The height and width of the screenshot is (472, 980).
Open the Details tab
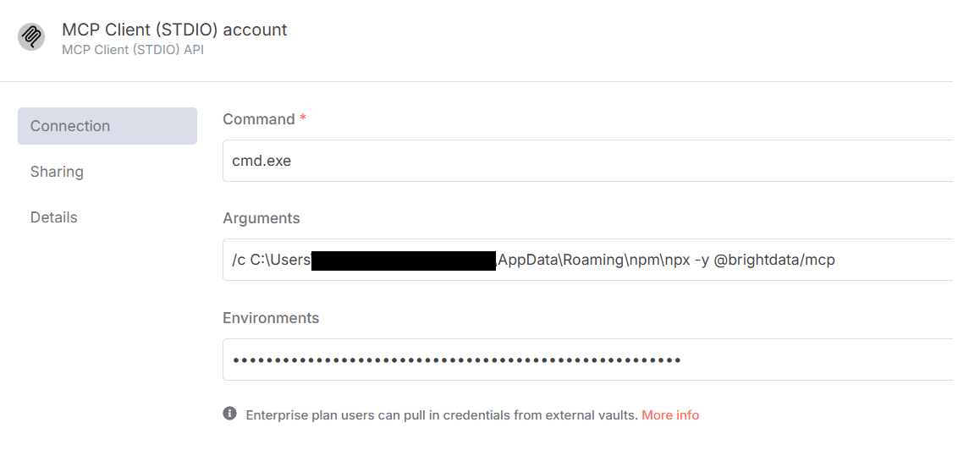[54, 217]
